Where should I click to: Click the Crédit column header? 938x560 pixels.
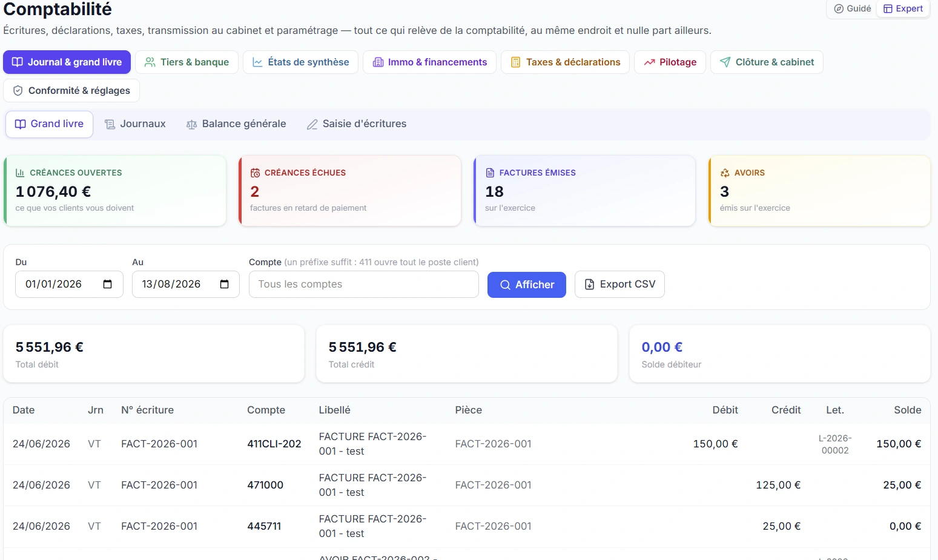[x=786, y=410]
